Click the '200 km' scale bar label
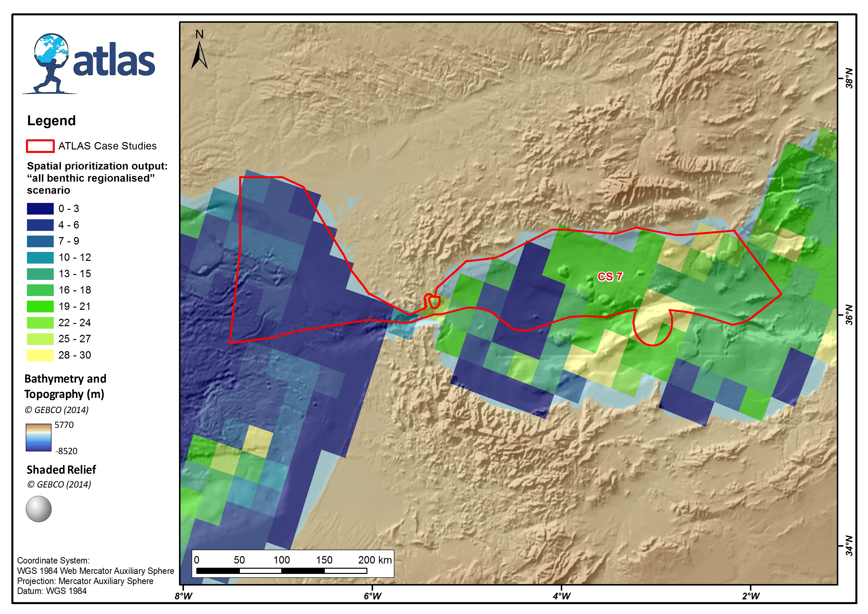Screen dimensions: 868x614 tap(375, 560)
